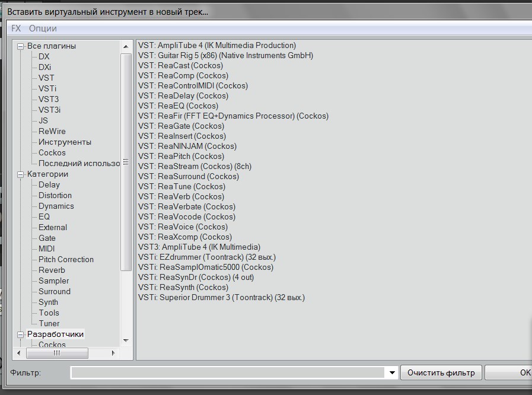Select the Synth category

[x=48, y=302]
